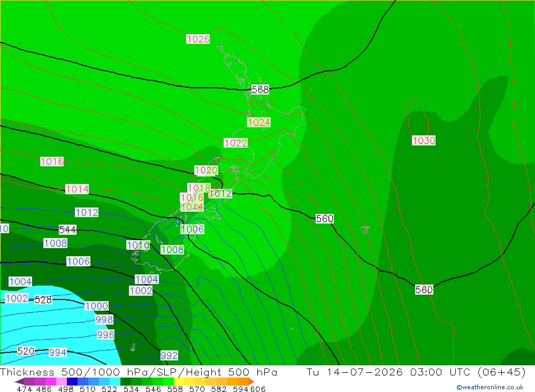
Task: Click the 606 legend scale value
Action: 258,389
